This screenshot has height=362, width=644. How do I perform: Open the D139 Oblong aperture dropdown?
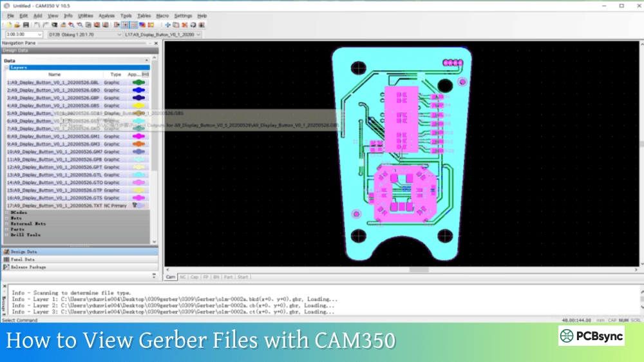pos(118,34)
